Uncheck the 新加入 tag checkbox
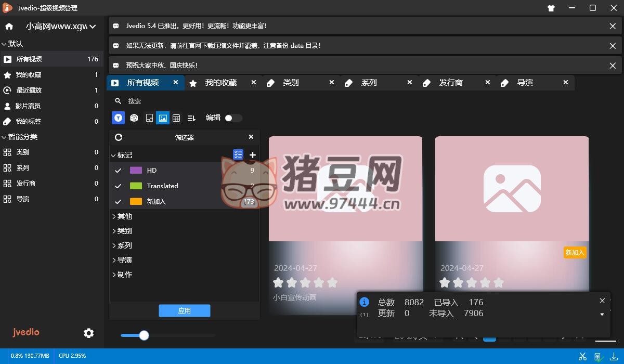624x364 pixels. (x=118, y=202)
